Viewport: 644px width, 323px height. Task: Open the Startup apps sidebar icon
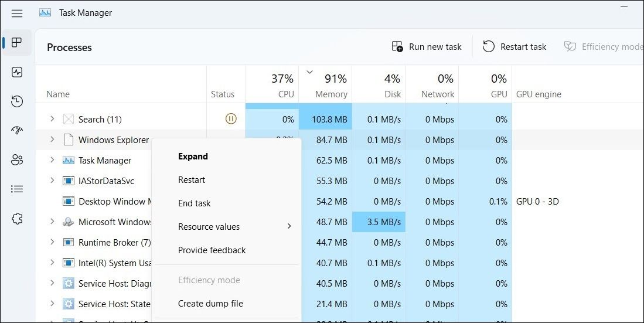click(17, 131)
